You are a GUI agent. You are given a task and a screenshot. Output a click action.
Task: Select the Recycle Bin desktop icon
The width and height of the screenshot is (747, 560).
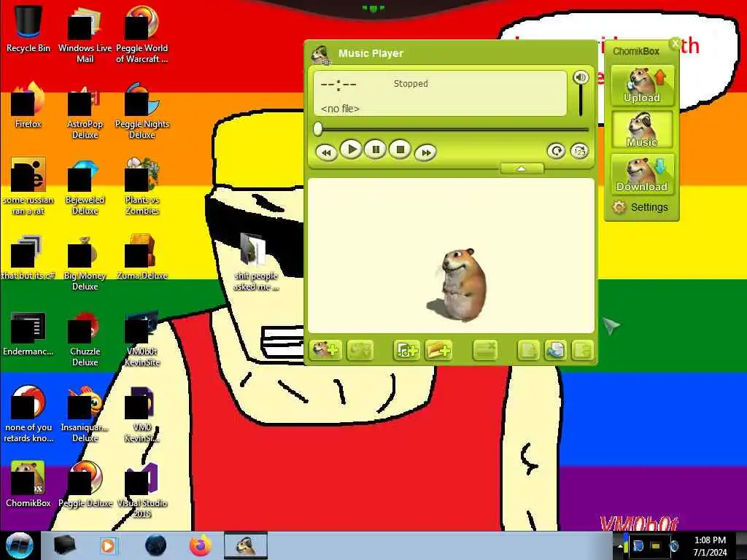click(28, 28)
